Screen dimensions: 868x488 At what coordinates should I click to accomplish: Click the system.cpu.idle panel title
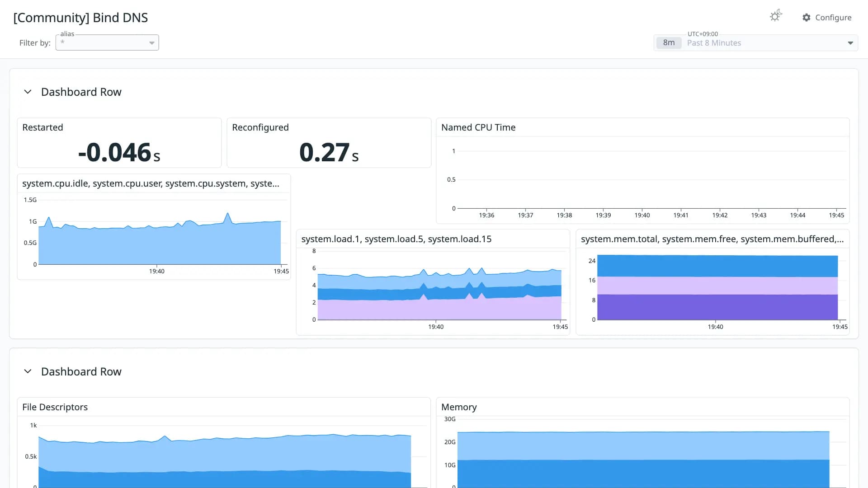(151, 183)
